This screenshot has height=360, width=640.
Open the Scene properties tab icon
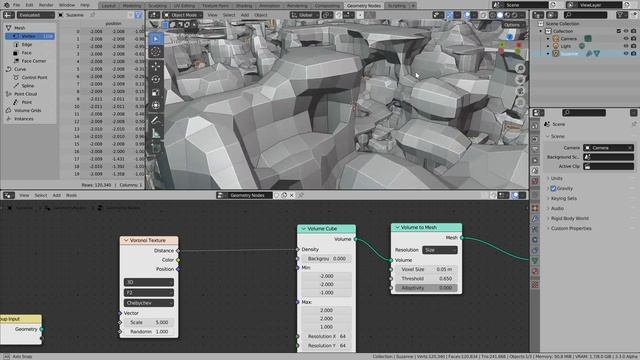tap(535, 171)
